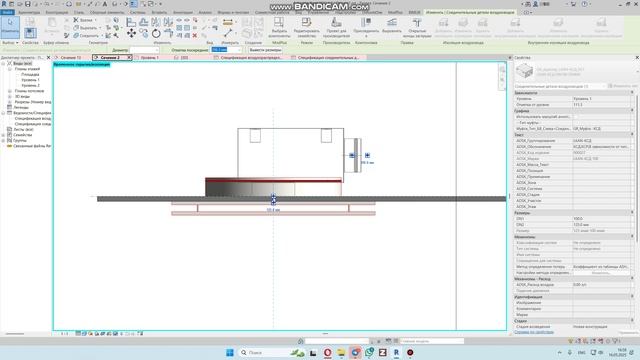Select 'Уровень 1' in the project browser
This screenshot has width=640, height=360.
click(x=30, y=80)
